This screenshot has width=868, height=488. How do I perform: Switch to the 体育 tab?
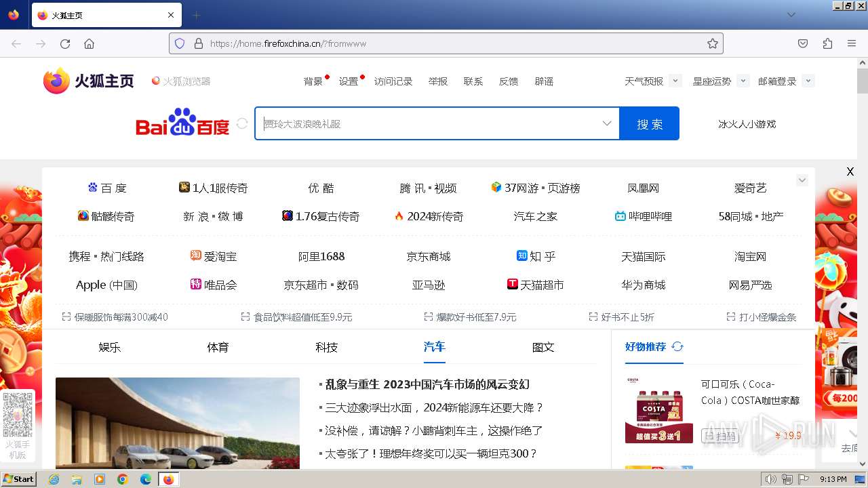click(x=218, y=347)
